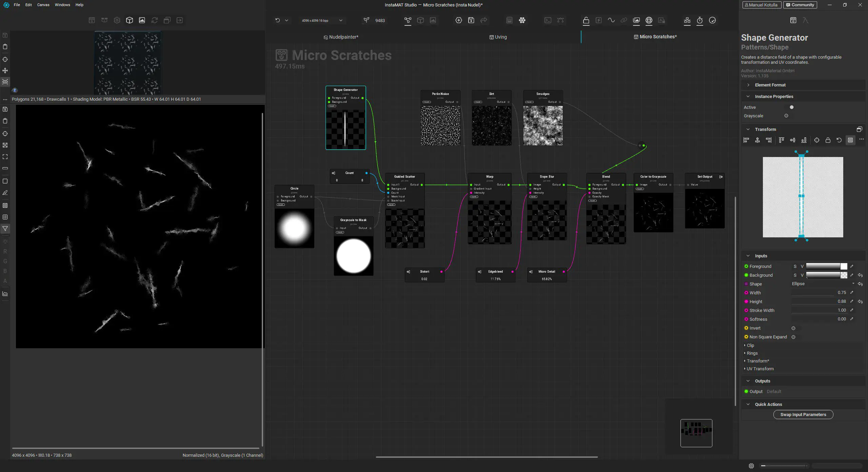Toggle the Active instance property
The width and height of the screenshot is (868, 472).
click(x=791, y=107)
